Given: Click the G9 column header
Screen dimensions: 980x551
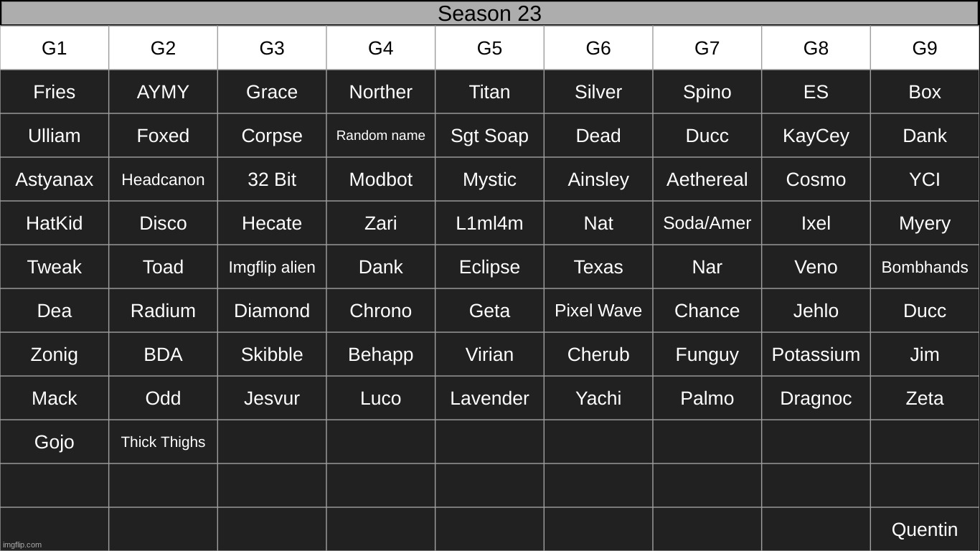Looking at the screenshot, I should coord(924,48).
